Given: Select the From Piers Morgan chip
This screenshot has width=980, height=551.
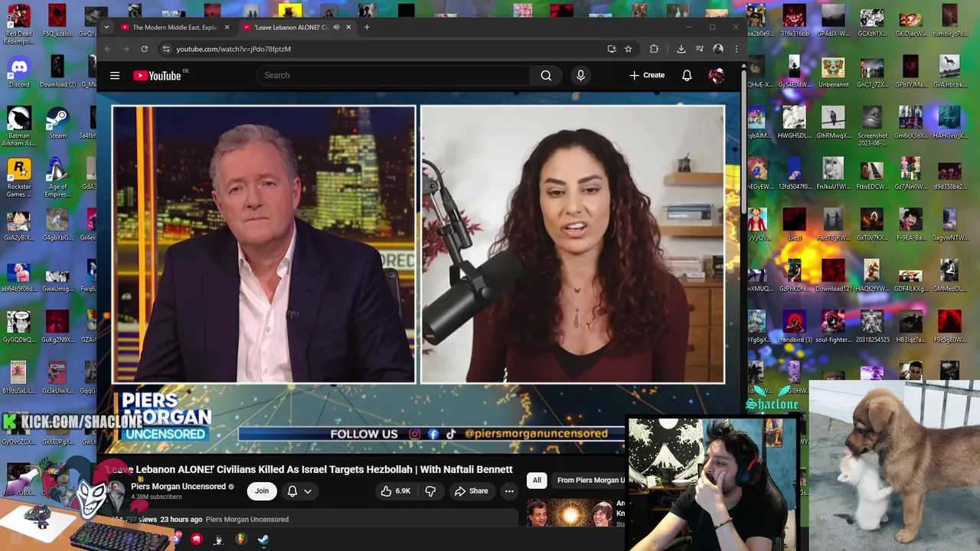Looking at the screenshot, I should tap(590, 480).
